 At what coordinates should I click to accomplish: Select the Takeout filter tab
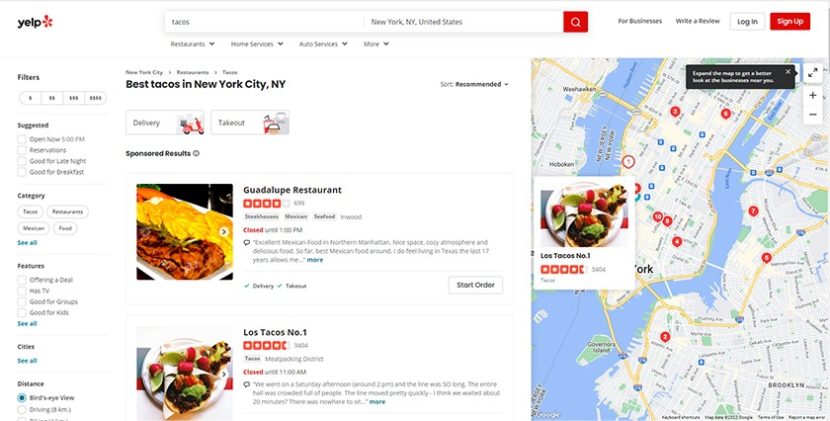250,122
